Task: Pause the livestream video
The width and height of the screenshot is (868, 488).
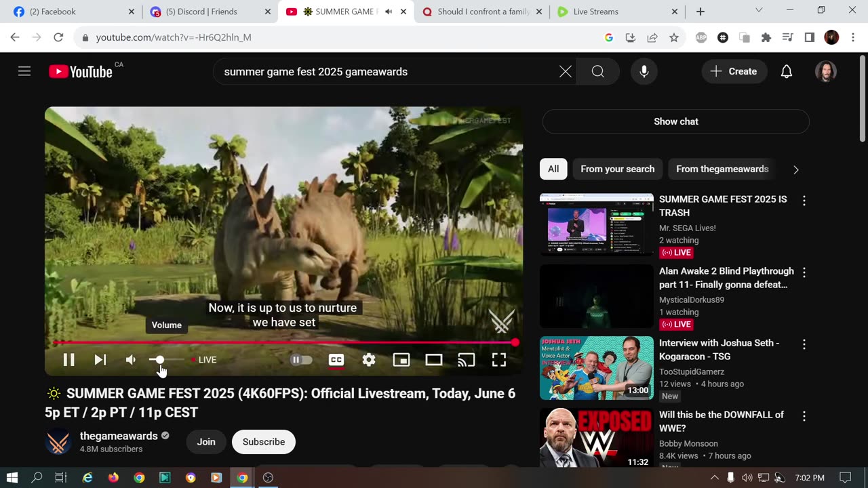Action: (x=68, y=360)
